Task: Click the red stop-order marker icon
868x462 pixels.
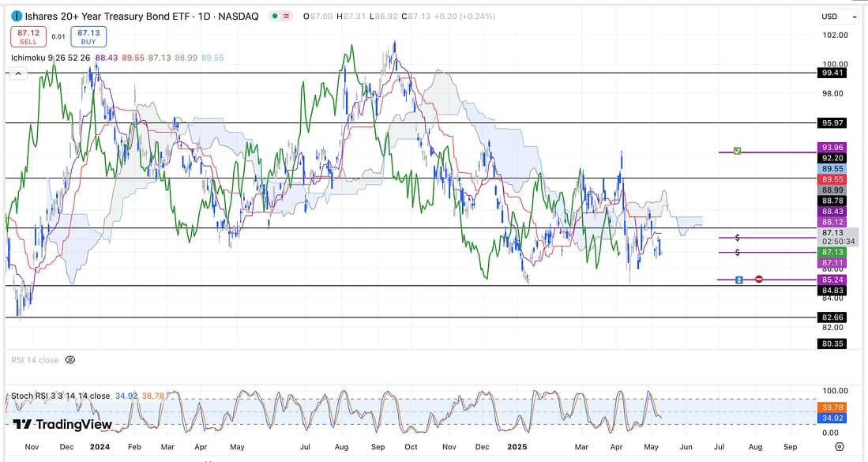Action: point(759,280)
